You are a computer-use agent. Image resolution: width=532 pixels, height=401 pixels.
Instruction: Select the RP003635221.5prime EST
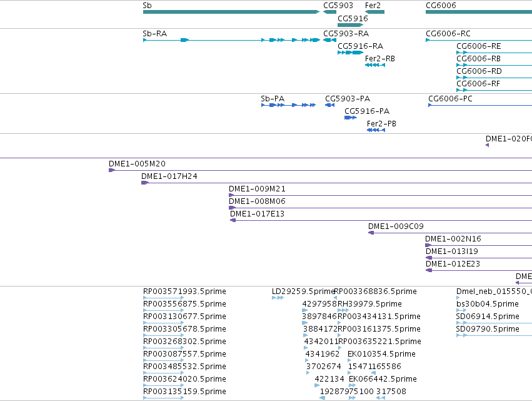[x=340, y=348]
